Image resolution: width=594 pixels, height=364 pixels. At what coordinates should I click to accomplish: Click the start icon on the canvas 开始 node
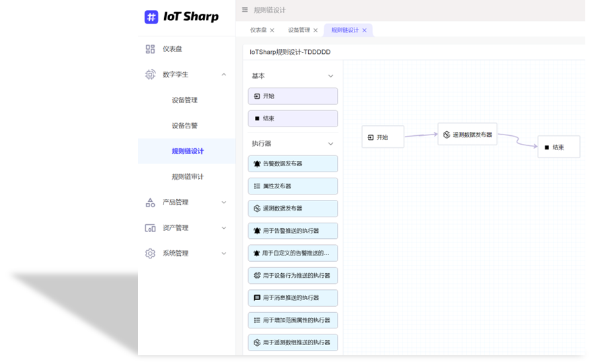pyautogui.click(x=371, y=137)
